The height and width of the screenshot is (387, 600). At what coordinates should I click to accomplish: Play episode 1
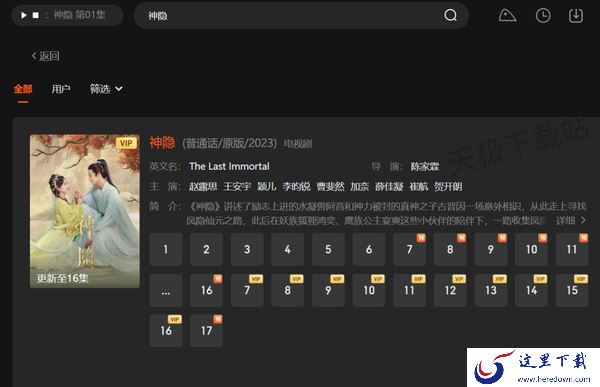166,249
